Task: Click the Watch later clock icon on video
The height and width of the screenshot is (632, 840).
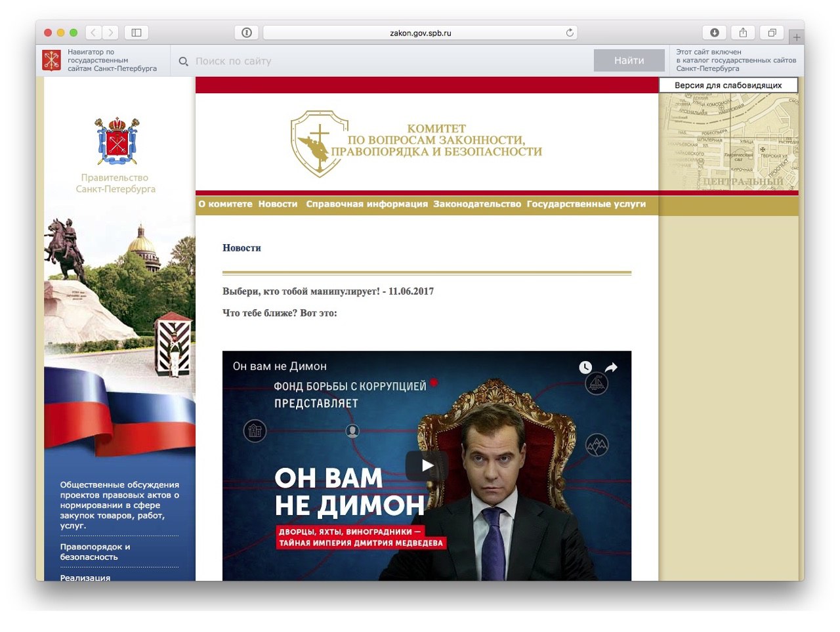Action: 585,368
